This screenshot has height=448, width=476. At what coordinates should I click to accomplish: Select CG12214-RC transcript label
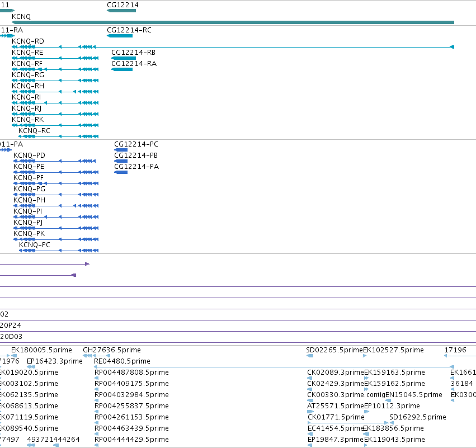click(129, 30)
